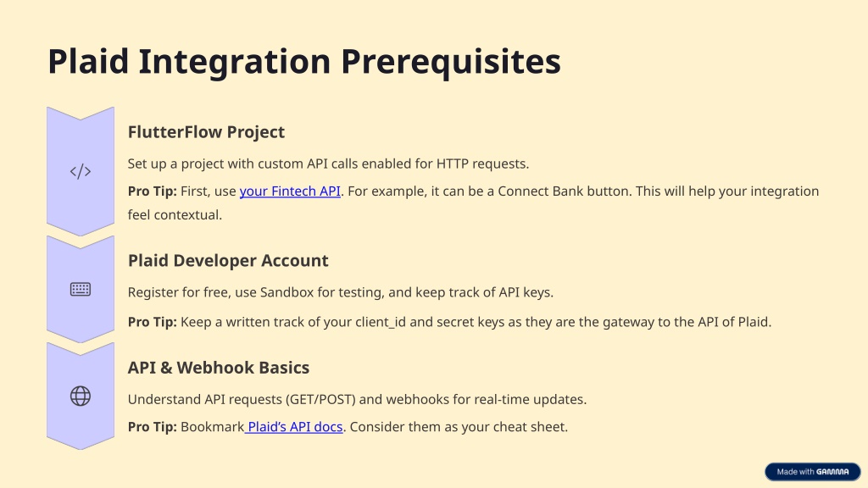Image resolution: width=868 pixels, height=488 pixels.
Task: Click the Gamma logo text in badge
Action: tap(832, 472)
